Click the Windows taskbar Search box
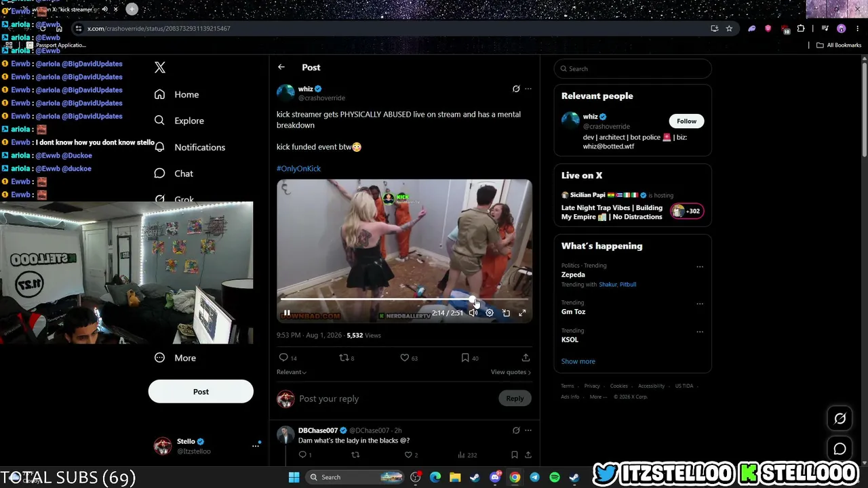 pos(356,477)
